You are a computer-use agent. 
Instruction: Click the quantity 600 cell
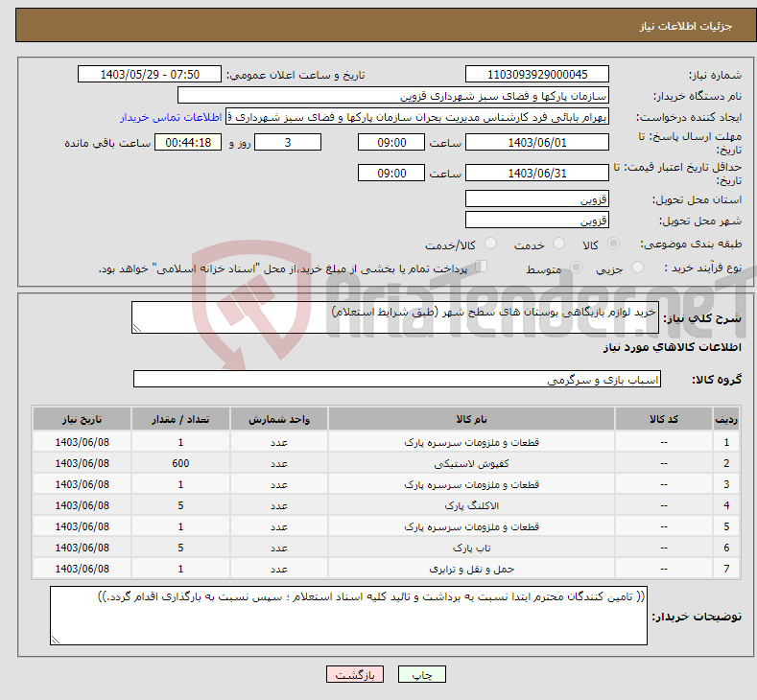[x=180, y=463]
